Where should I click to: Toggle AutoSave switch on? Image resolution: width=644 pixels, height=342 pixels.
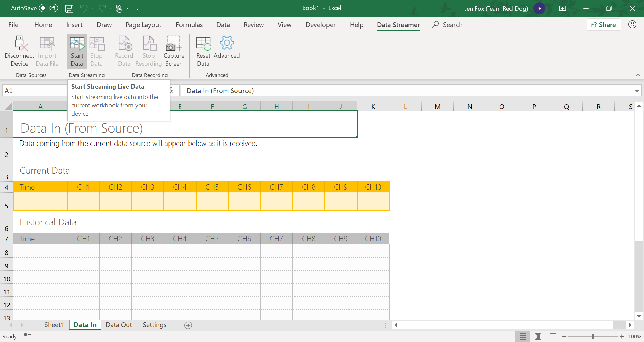(x=48, y=8)
